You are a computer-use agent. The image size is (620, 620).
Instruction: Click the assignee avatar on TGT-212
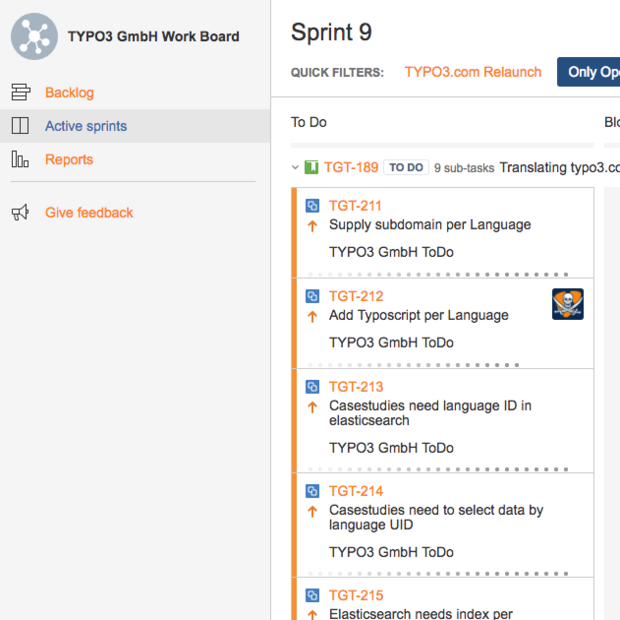point(567,304)
